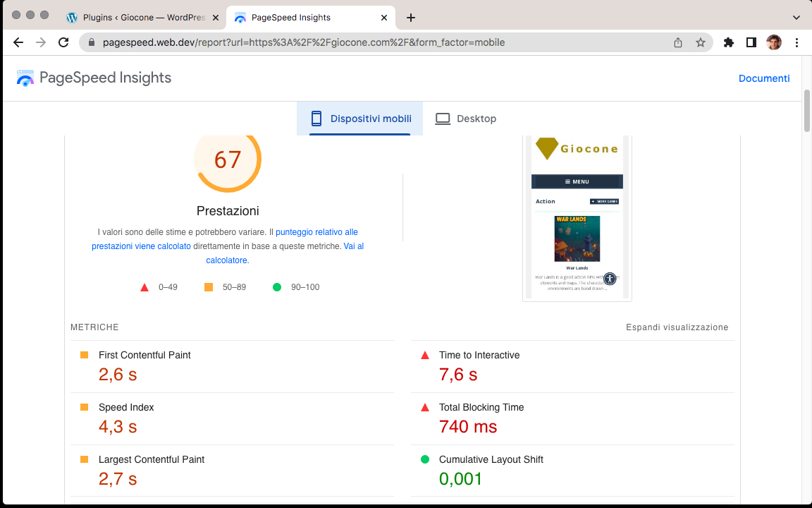Click the page vertical scrollbar
The height and width of the screenshot is (508, 812).
pyautogui.click(x=807, y=111)
